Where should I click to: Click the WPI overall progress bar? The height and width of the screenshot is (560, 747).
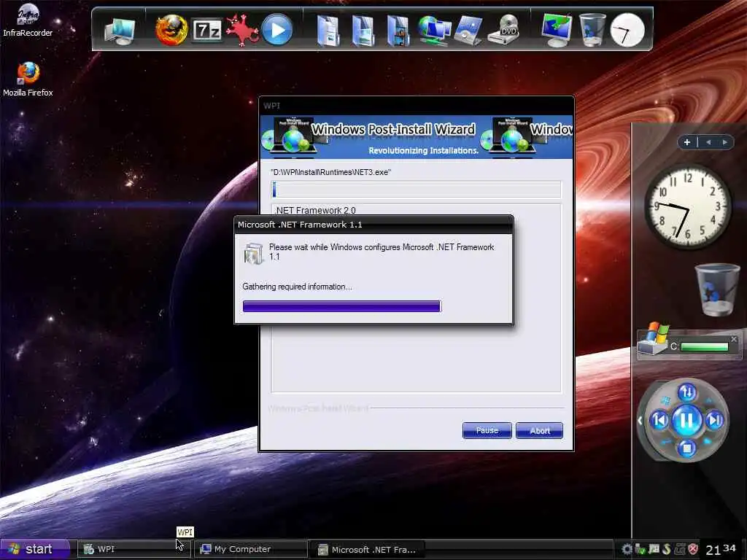[x=416, y=190]
